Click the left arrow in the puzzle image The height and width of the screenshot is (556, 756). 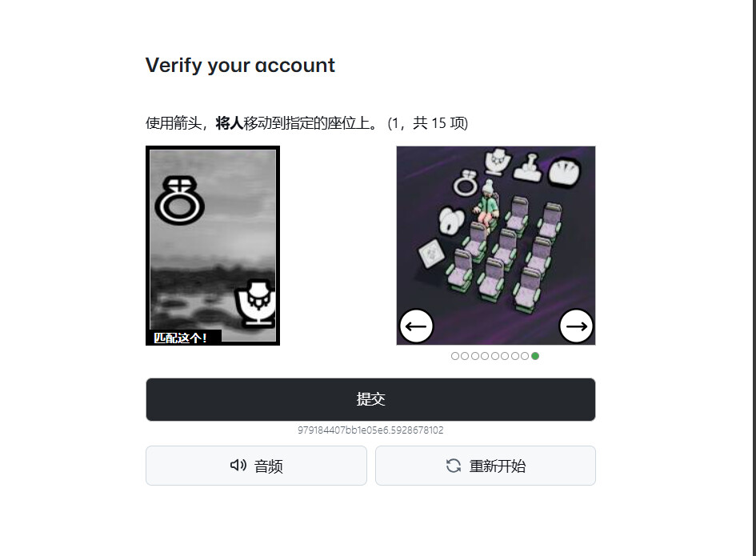click(x=416, y=326)
